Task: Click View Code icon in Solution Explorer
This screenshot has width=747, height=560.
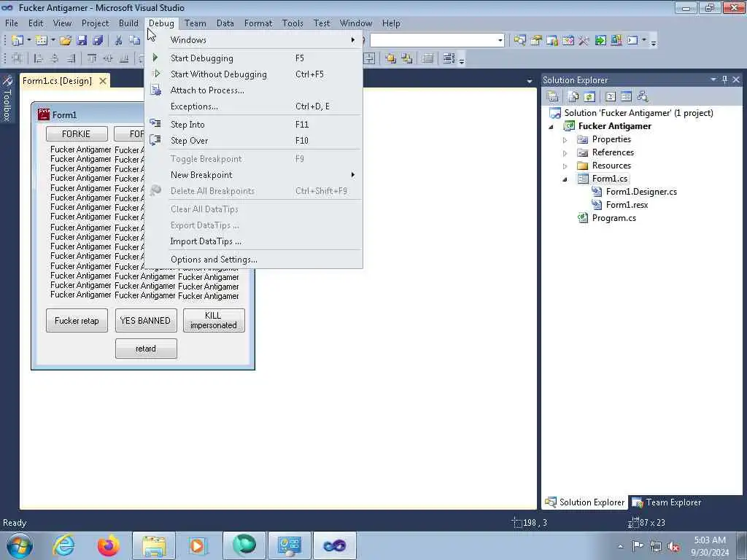Action: click(611, 97)
